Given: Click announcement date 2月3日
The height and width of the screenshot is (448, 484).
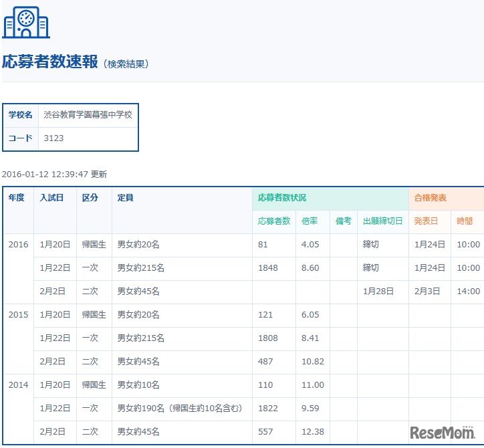Looking at the screenshot, I should [x=427, y=291].
